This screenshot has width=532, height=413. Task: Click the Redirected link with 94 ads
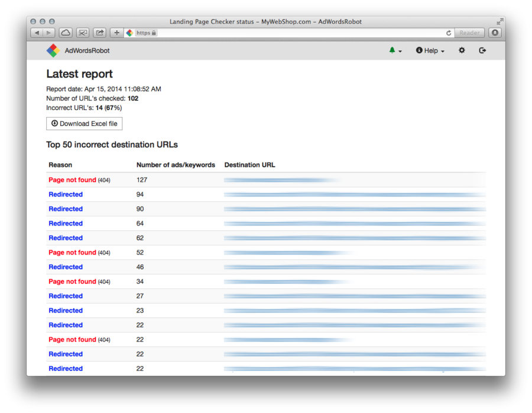(66, 195)
